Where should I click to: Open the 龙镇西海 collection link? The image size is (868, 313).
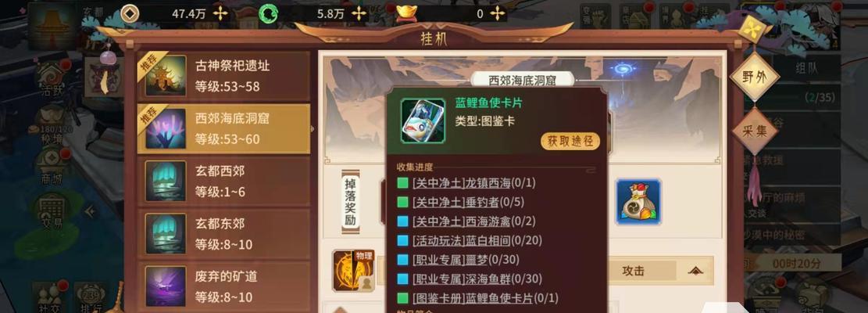click(x=474, y=183)
